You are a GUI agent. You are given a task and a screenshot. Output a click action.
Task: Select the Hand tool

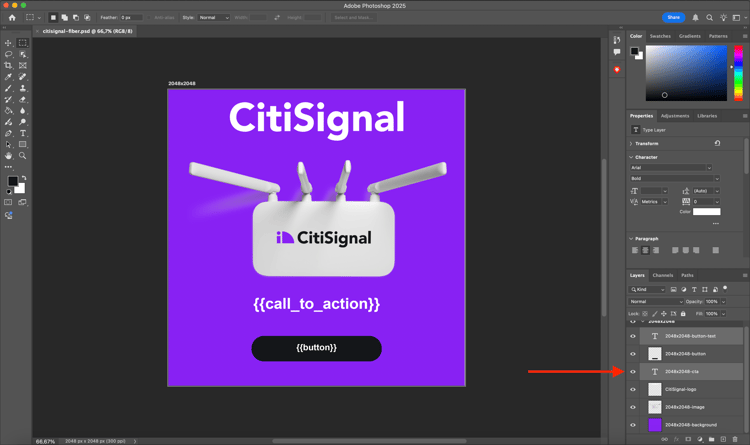tap(9, 156)
